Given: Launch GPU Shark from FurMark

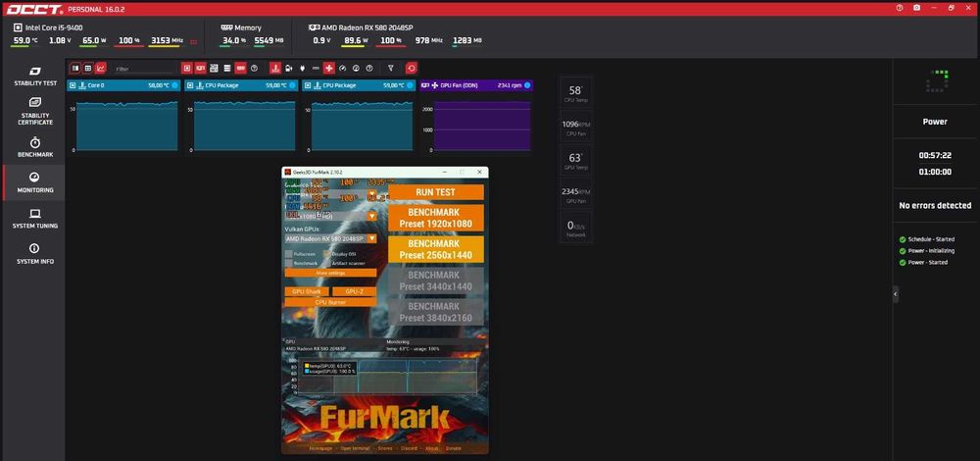Looking at the screenshot, I should pos(306,291).
